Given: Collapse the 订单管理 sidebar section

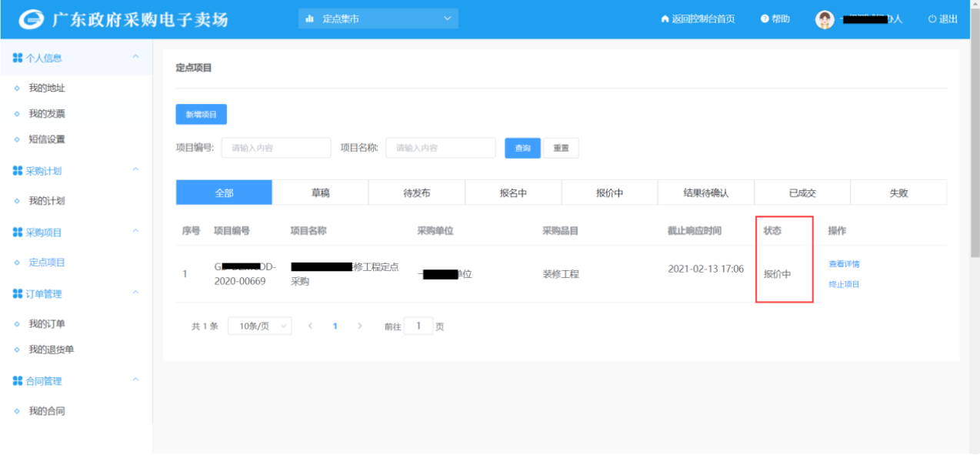Looking at the screenshot, I should coord(136,293).
